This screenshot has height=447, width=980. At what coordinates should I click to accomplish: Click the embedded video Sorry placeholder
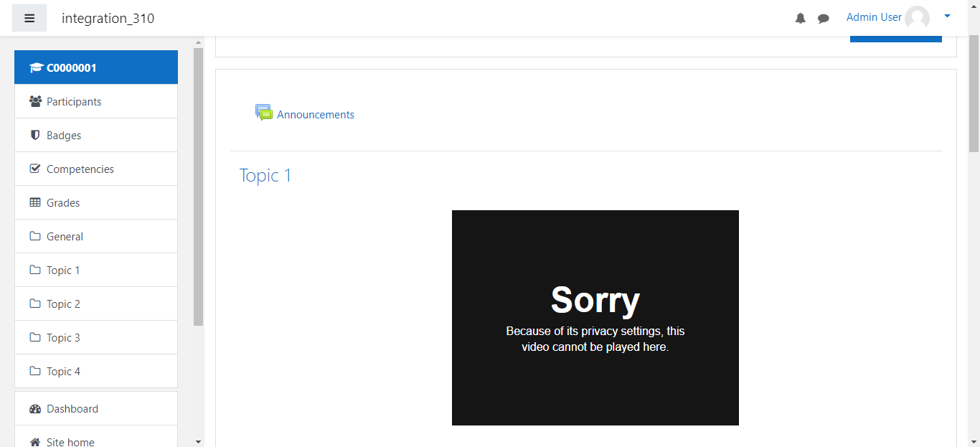point(595,318)
